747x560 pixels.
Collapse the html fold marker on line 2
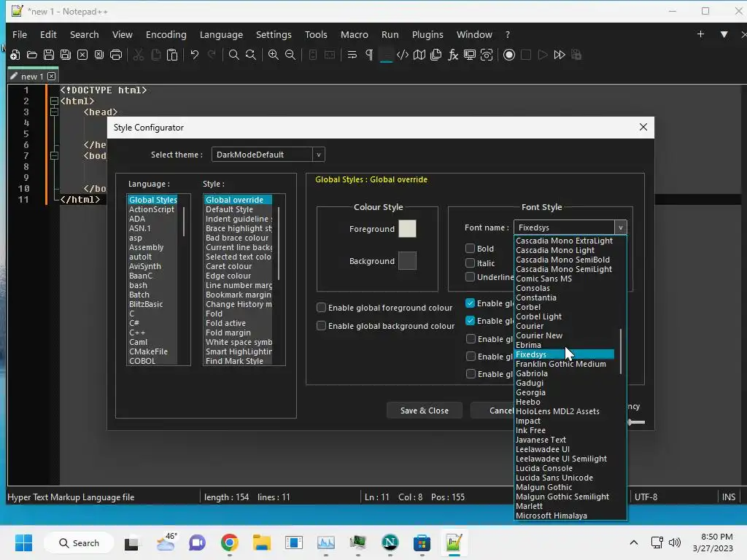tap(54, 101)
